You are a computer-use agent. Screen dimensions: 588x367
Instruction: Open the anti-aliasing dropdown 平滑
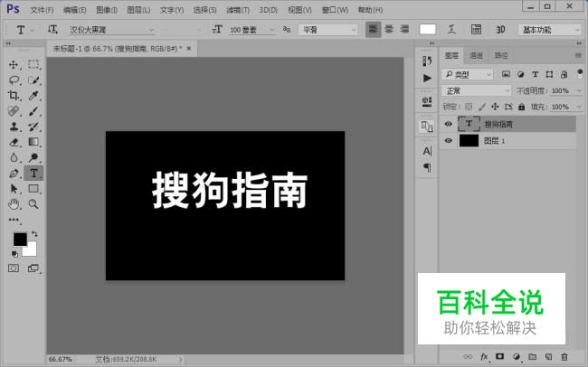[x=327, y=30]
